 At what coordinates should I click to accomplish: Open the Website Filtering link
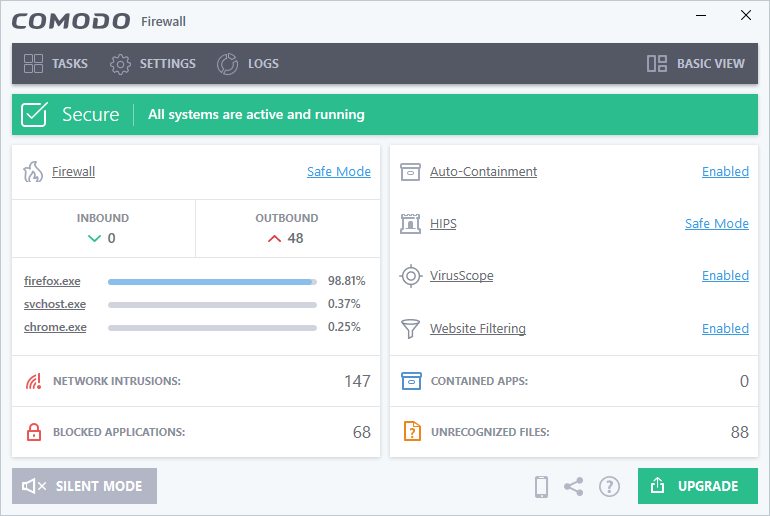click(478, 328)
